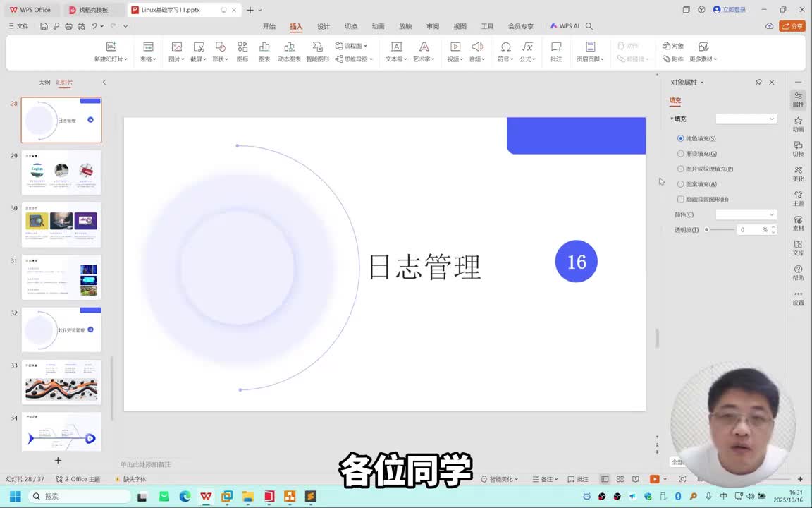Viewport: 812px width, 508px height.
Task: Click the WPS AI search magnifier icon
Action: [x=589, y=26]
